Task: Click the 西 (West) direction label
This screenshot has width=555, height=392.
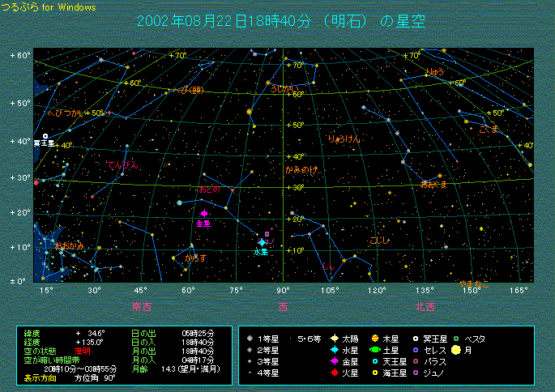Action: pyautogui.click(x=284, y=307)
